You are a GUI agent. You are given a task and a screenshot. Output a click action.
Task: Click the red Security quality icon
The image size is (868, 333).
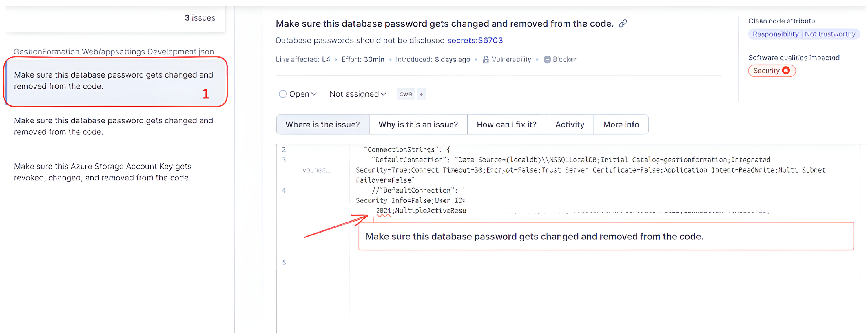785,70
